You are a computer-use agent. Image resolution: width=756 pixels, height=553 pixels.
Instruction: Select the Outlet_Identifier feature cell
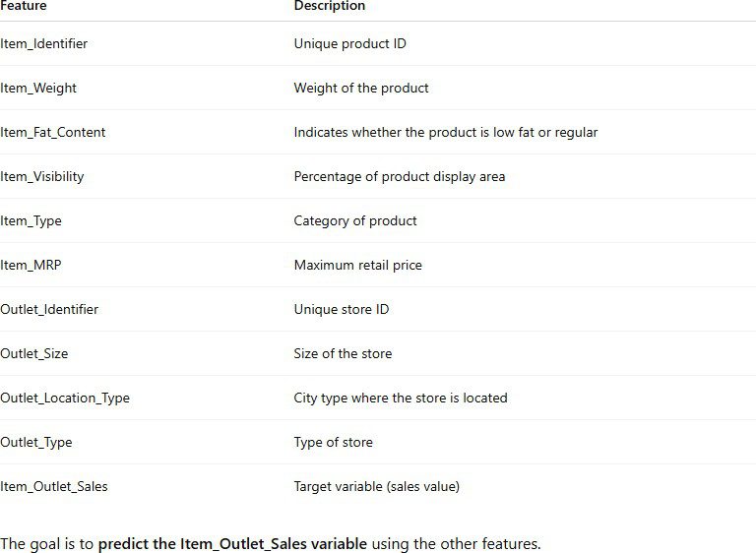(49, 310)
